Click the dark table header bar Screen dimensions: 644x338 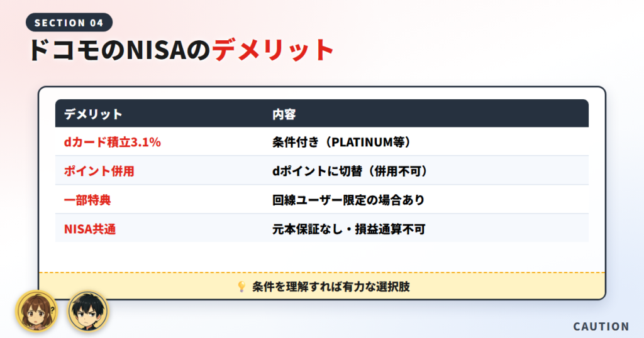tap(322, 113)
